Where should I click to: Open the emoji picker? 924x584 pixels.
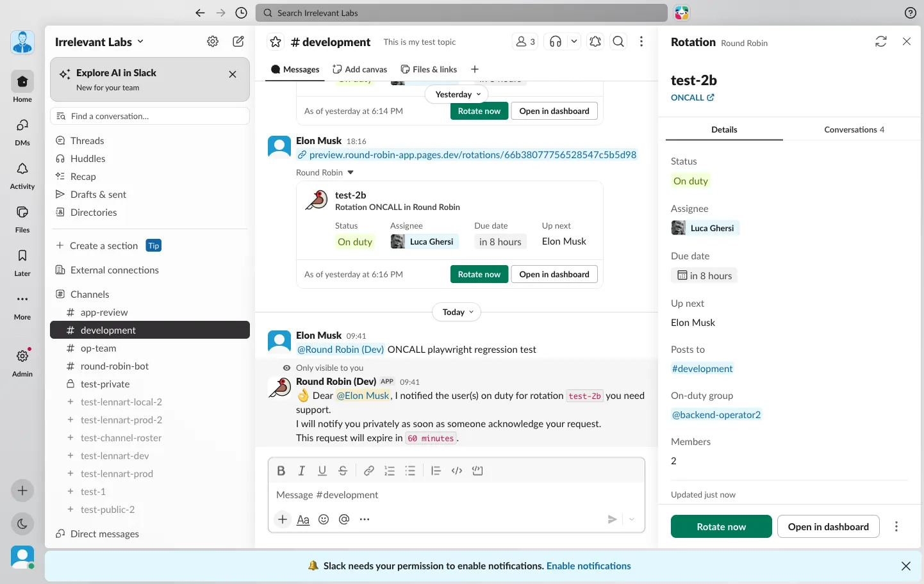pos(324,519)
